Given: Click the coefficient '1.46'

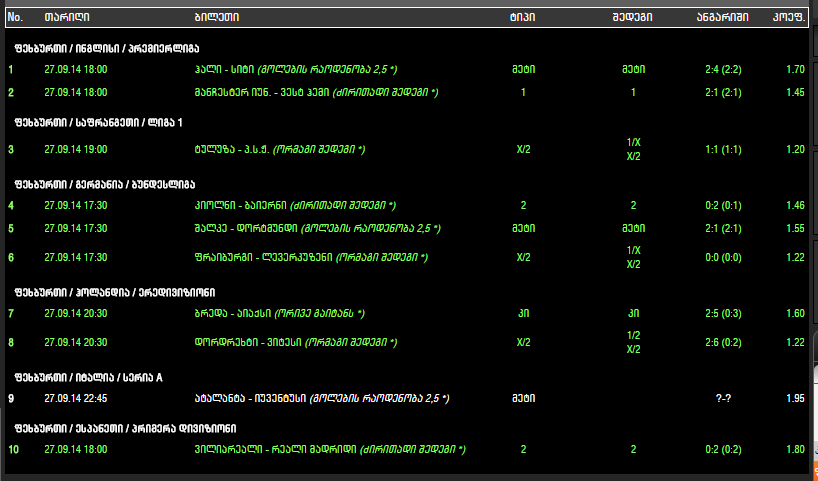Looking at the screenshot, I should click(x=796, y=206).
